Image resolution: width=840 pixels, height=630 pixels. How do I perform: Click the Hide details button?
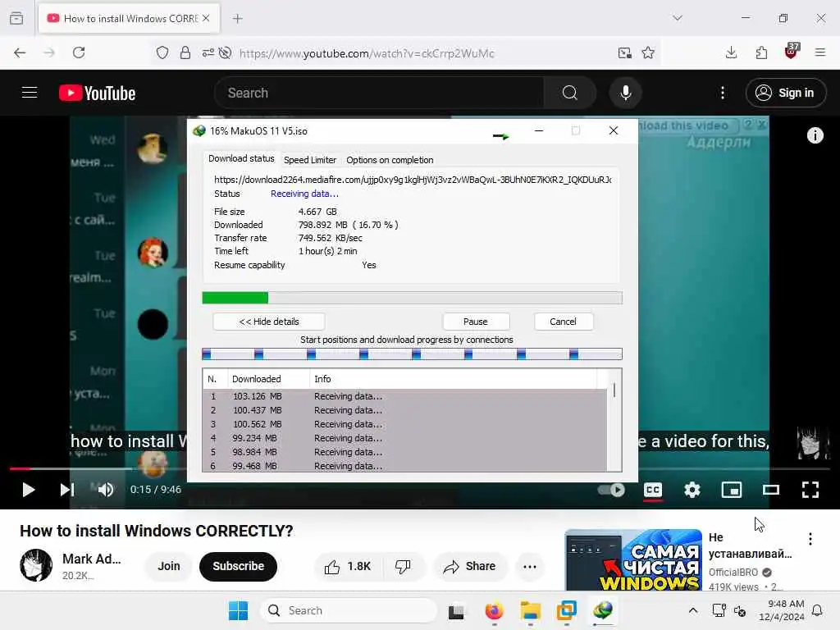pyautogui.click(x=269, y=322)
